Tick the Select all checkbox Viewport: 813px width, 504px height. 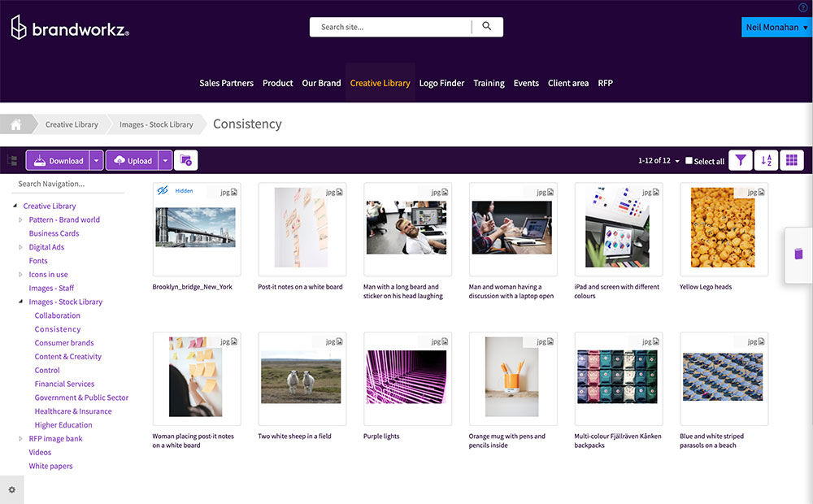[x=689, y=161]
